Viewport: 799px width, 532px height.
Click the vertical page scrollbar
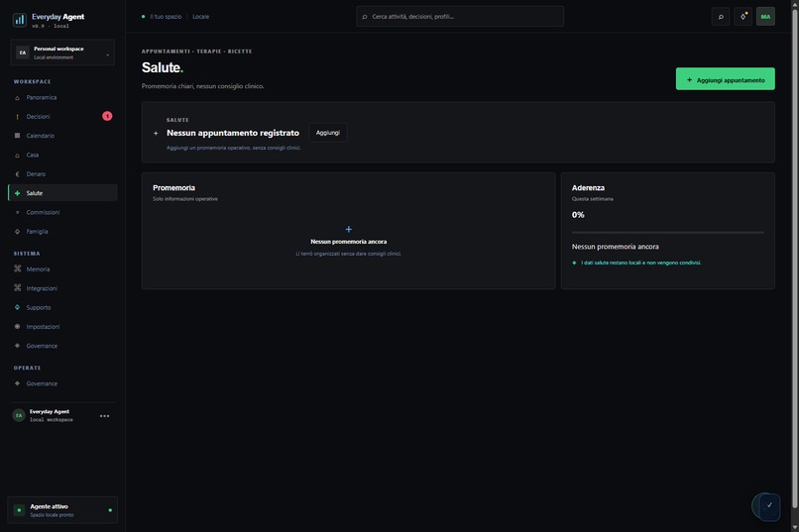coord(795,260)
